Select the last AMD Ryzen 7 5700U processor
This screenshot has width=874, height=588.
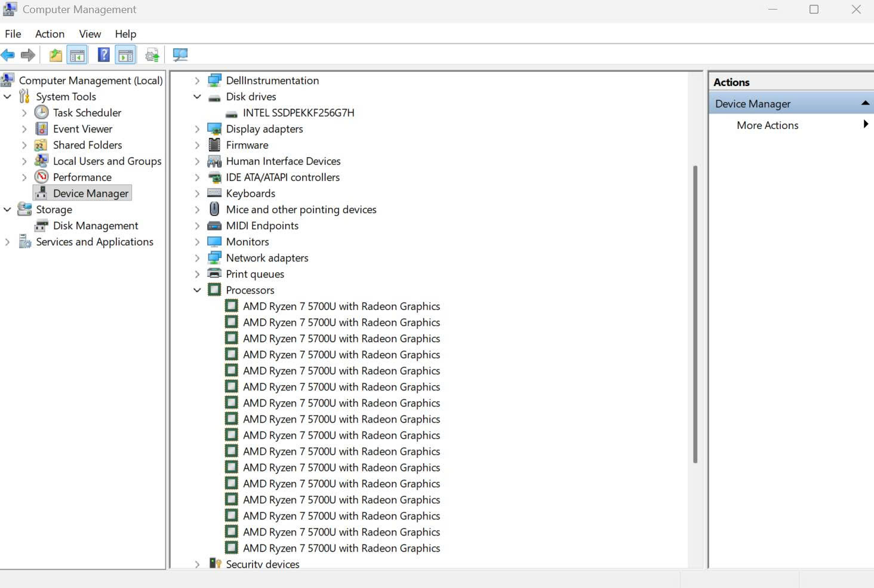[x=341, y=548]
